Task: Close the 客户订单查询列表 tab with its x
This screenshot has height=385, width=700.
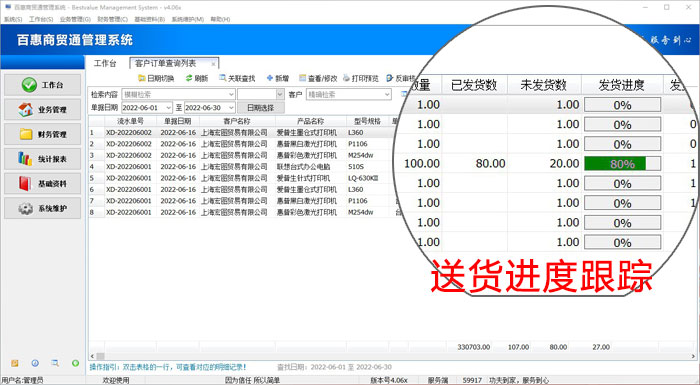Action: pos(213,64)
